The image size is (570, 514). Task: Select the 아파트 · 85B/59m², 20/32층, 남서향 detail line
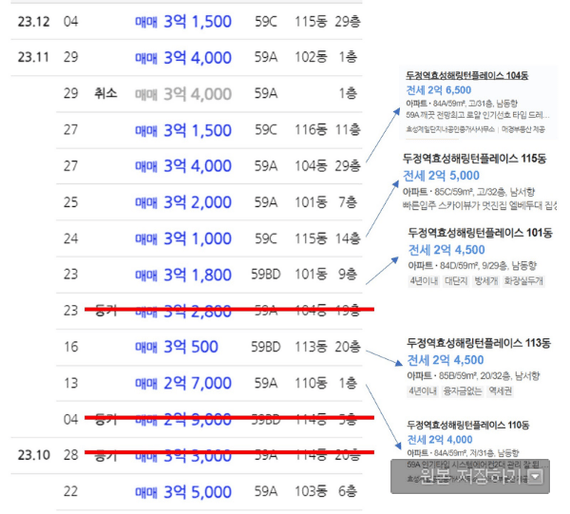click(473, 376)
